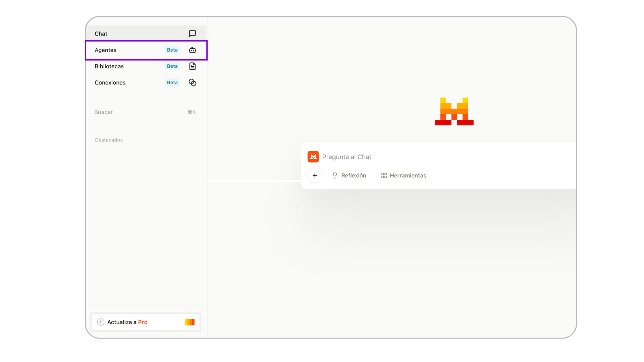Image resolution: width=644 pixels, height=362 pixels.
Task: Click the Bibliotecas document icon
Action: coord(192,66)
